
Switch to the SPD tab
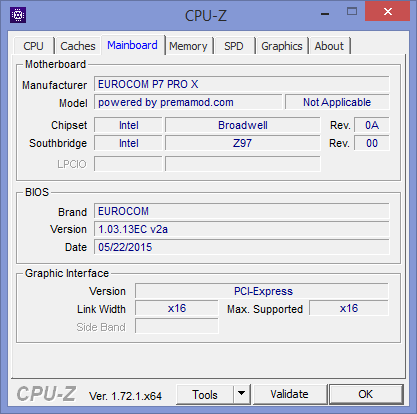(x=234, y=46)
